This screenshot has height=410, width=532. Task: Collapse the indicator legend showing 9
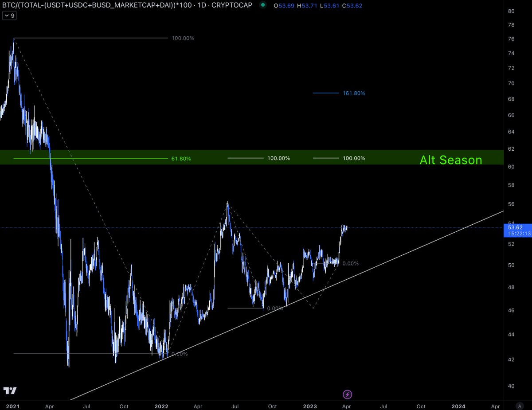(x=9, y=16)
